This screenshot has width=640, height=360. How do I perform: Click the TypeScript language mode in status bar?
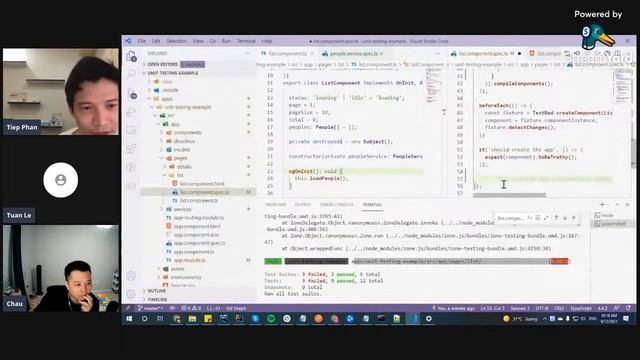581,308
